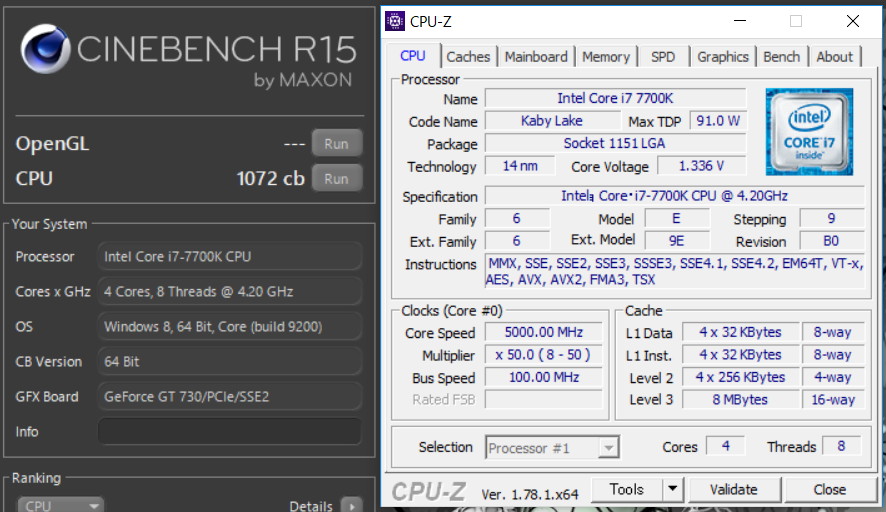This screenshot has width=886, height=512.
Task: Open the Bench tab
Action: 781,57
